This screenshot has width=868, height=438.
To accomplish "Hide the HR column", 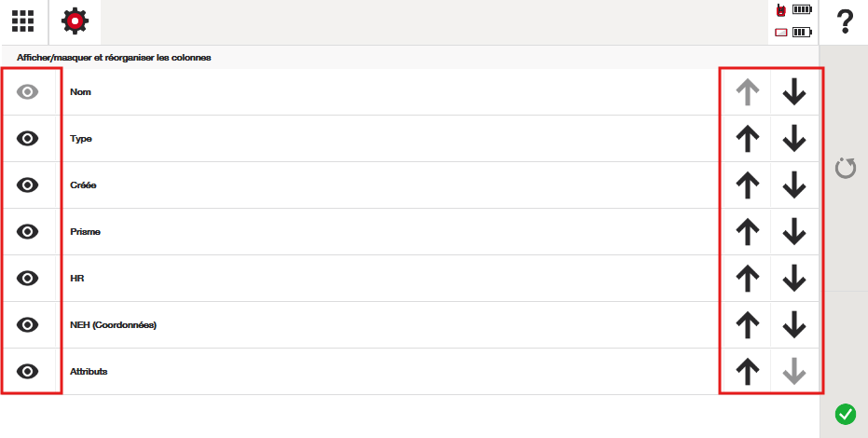I will tap(29, 279).
